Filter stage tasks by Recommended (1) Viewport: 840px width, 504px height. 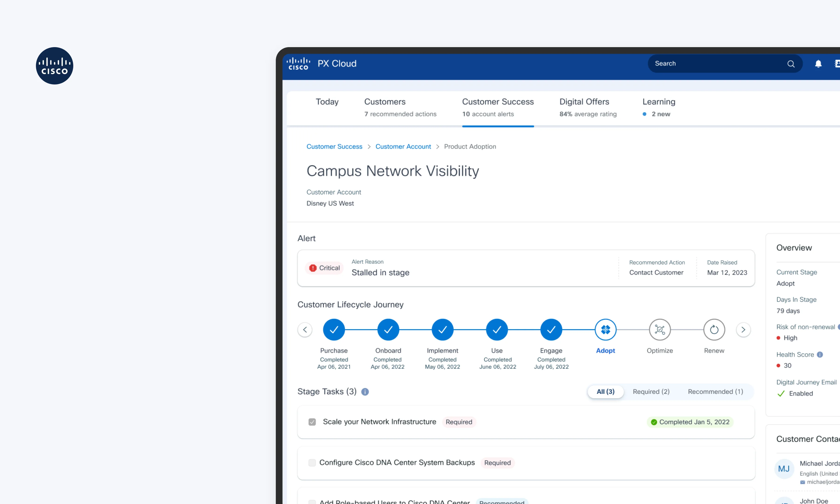715,392
